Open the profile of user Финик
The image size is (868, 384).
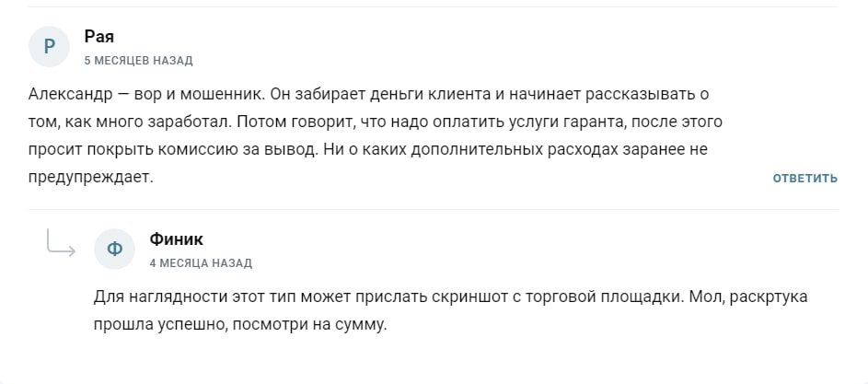176,239
